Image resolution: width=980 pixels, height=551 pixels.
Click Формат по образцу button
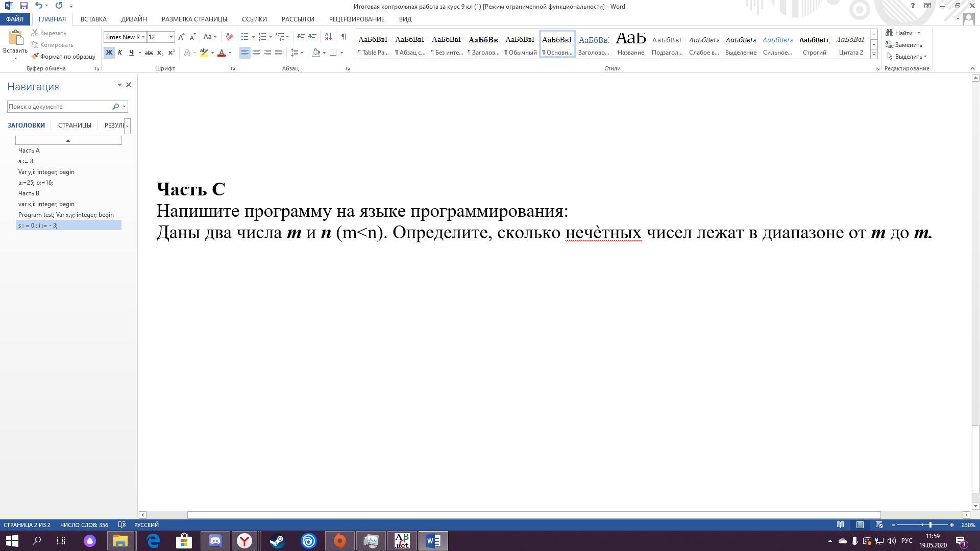tap(63, 57)
